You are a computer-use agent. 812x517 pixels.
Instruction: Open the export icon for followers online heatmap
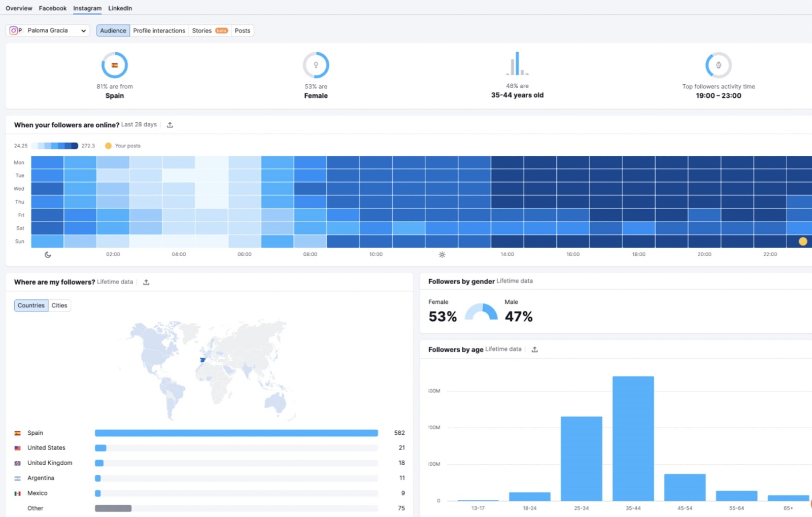[170, 124]
